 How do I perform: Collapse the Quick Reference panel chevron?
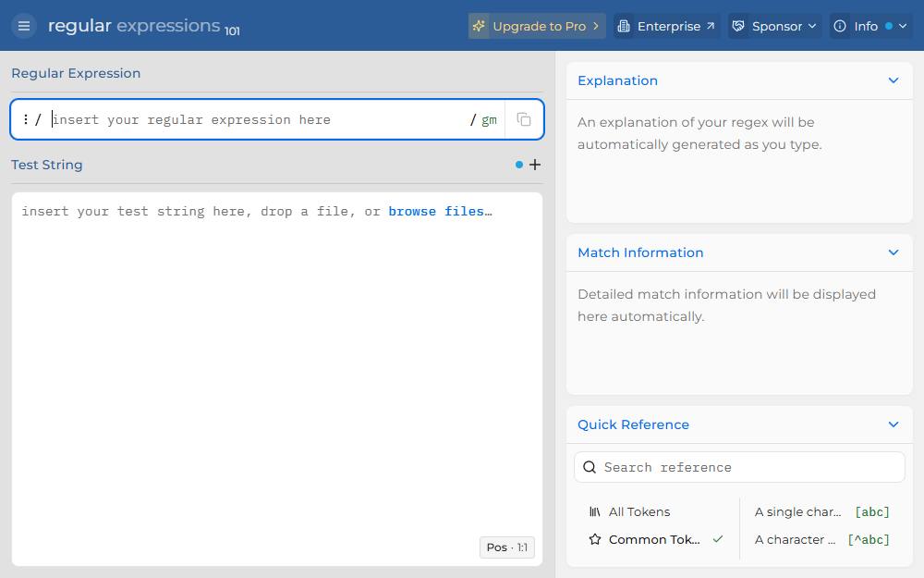click(x=894, y=424)
